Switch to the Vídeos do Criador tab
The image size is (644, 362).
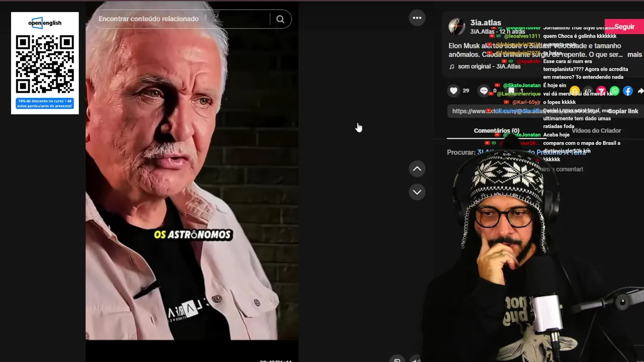[x=596, y=131]
